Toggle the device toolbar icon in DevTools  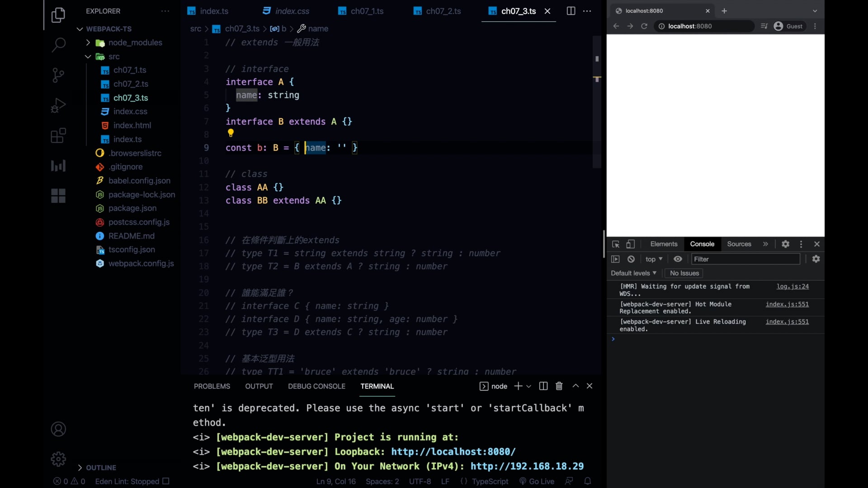630,244
